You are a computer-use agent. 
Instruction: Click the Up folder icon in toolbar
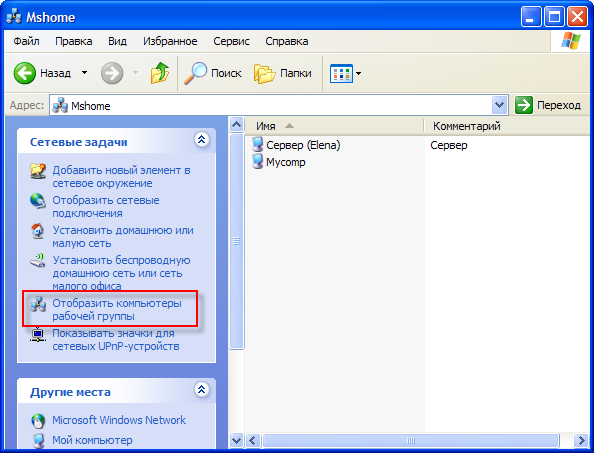tap(159, 73)
